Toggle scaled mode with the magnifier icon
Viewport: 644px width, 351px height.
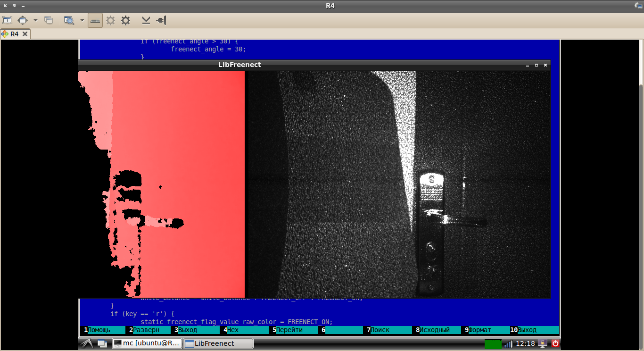[x=69, y=20]
